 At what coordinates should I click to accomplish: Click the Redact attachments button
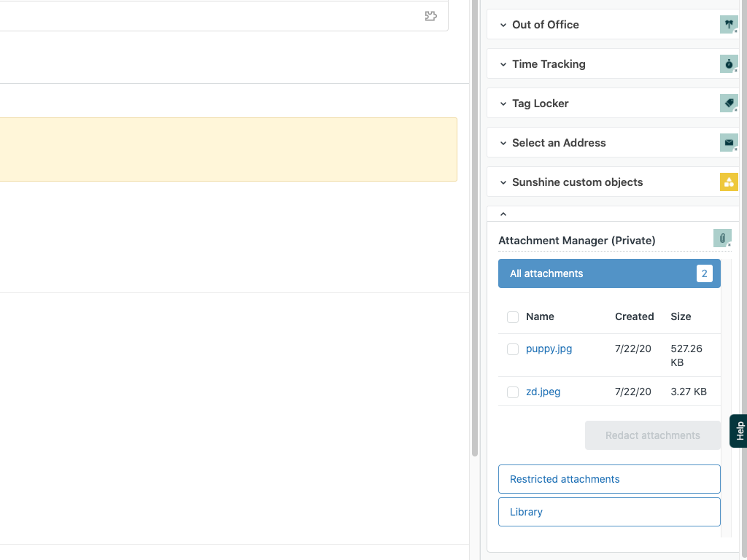(x=652, y=435)
